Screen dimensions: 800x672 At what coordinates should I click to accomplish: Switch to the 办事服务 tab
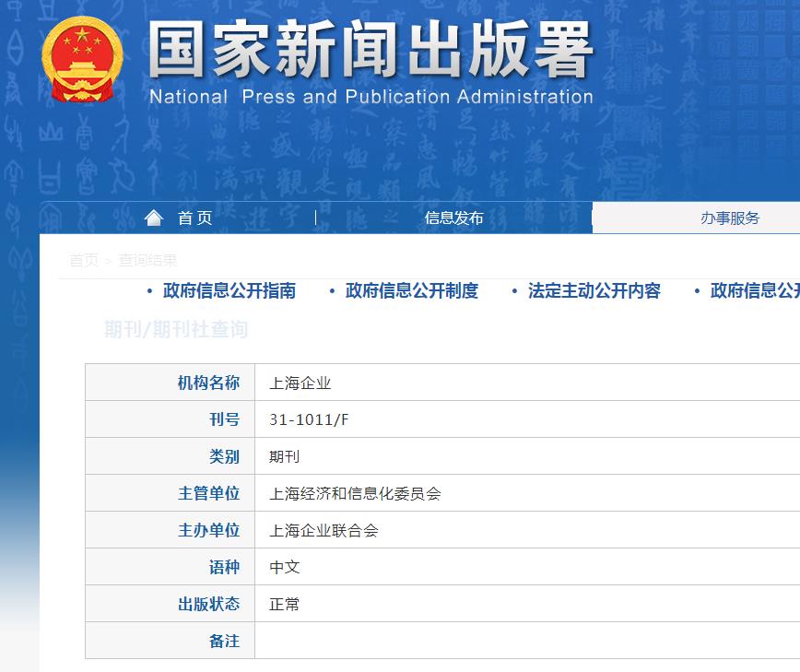(731, 218)
